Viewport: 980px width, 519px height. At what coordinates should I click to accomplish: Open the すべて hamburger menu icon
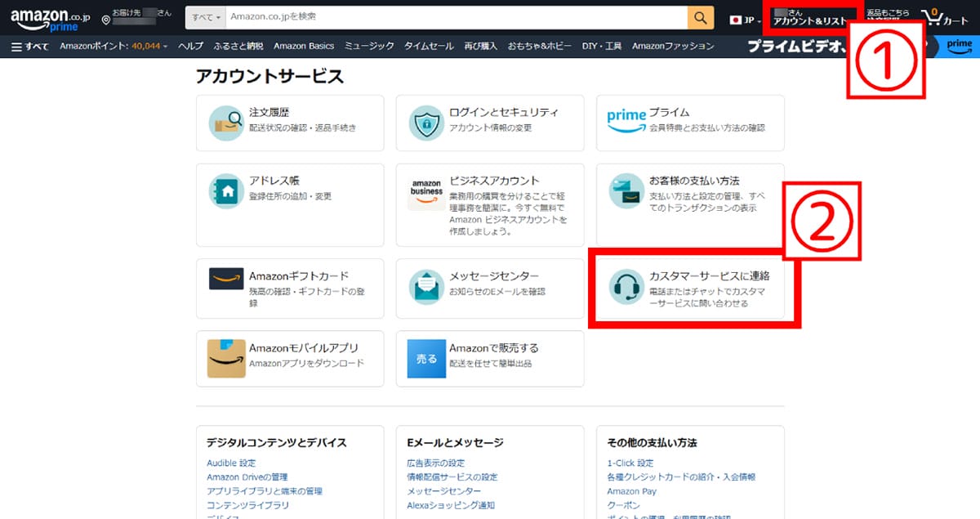pos(16,47)
